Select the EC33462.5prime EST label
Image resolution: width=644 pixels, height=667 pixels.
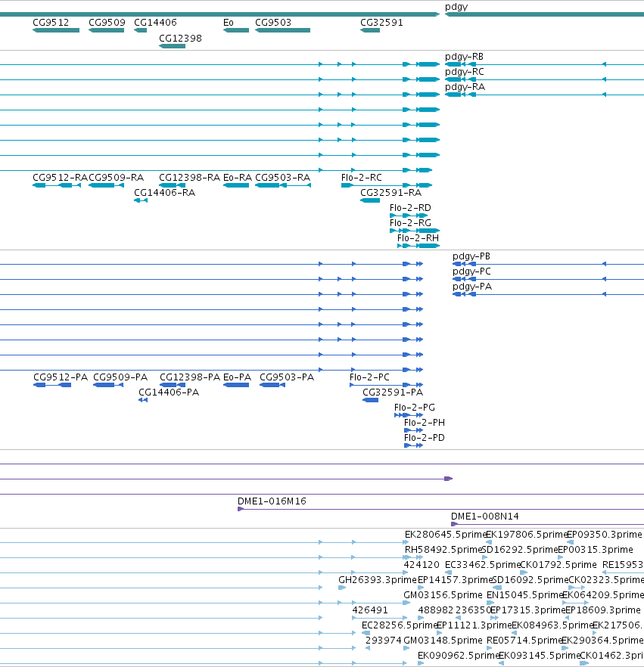[x=483, y=565]
